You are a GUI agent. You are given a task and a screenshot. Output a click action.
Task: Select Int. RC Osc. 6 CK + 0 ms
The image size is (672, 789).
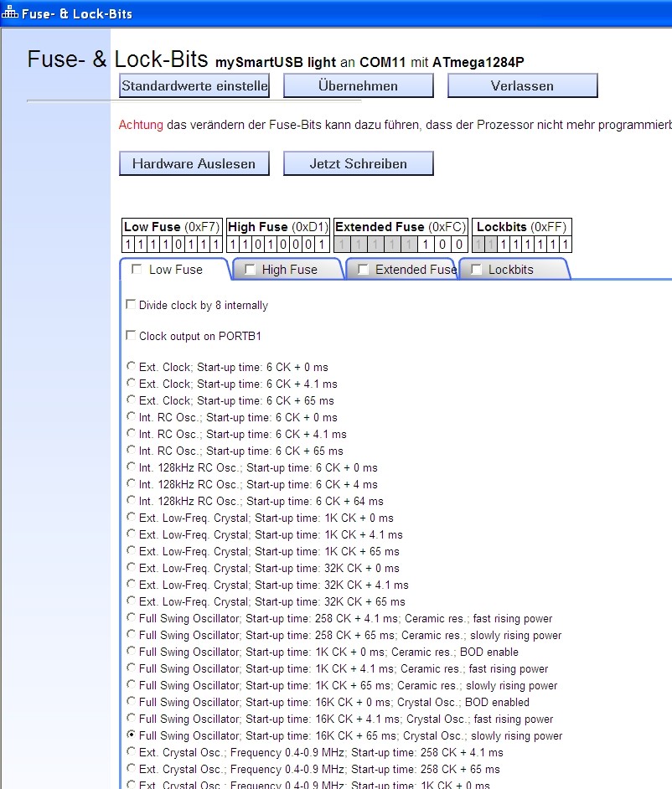[x=131, y=416]
